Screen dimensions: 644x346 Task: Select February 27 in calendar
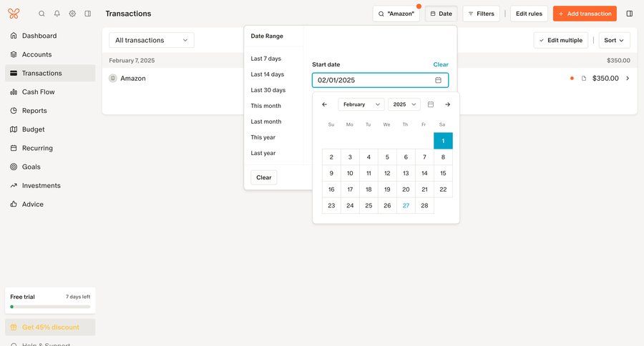pyautogui.click(x=406, y=206)
